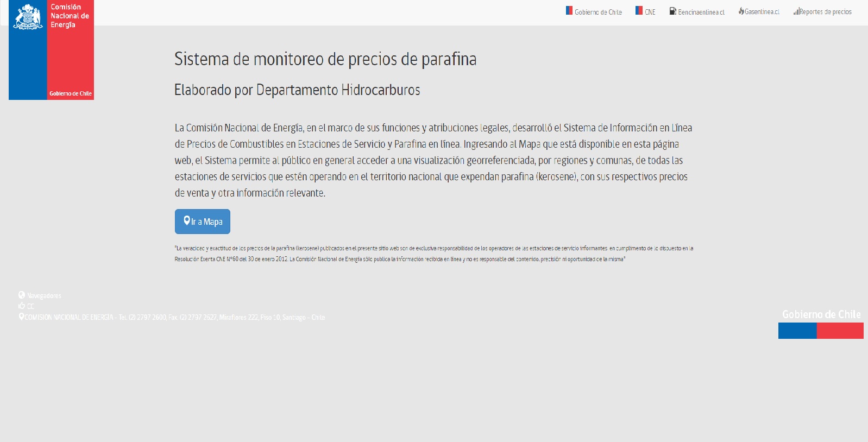
Task: Click the Gobierno de Chile footer banner
Action: coord(821,324)
